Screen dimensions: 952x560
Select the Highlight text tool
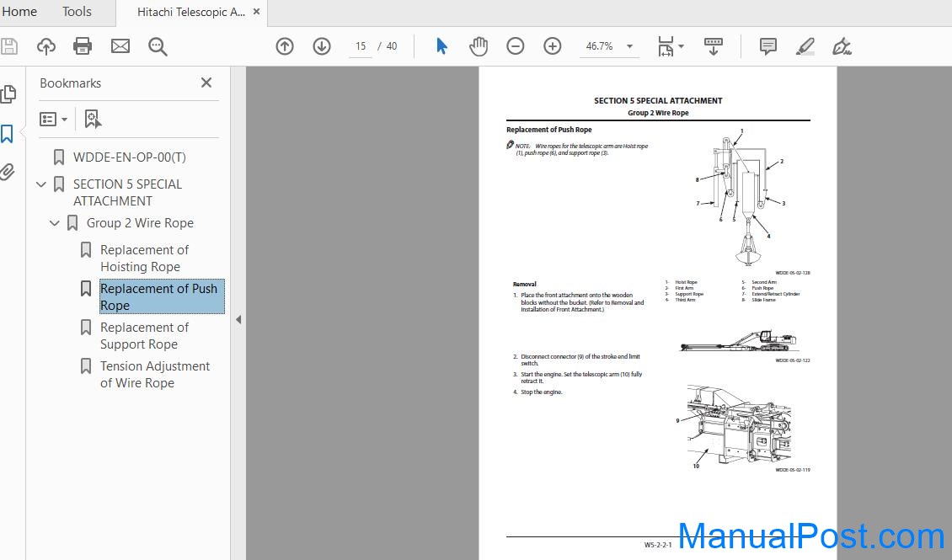pos(805,46)
